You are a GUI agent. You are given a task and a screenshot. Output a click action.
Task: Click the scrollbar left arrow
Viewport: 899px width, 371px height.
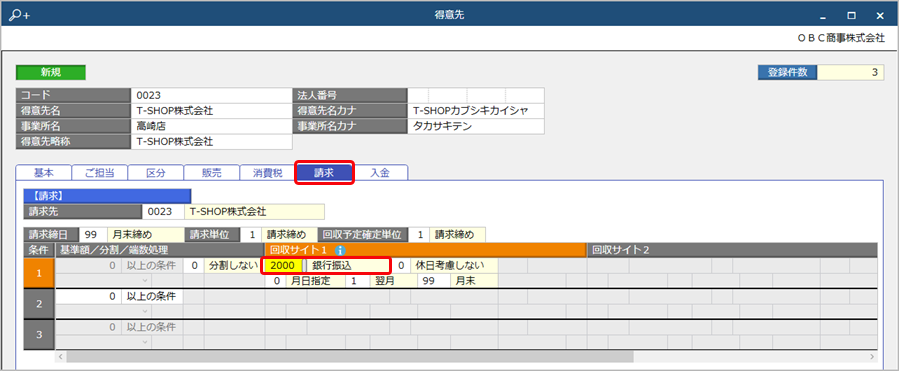click(60, 357)
